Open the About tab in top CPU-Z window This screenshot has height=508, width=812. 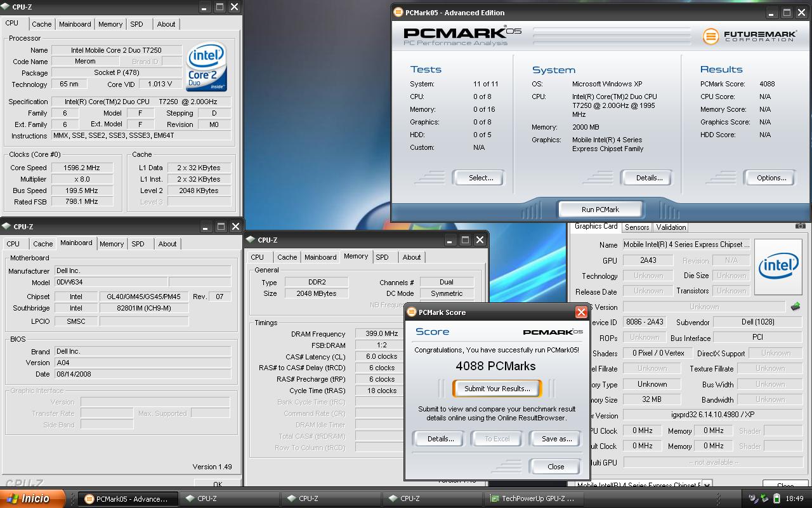(166, 24)
